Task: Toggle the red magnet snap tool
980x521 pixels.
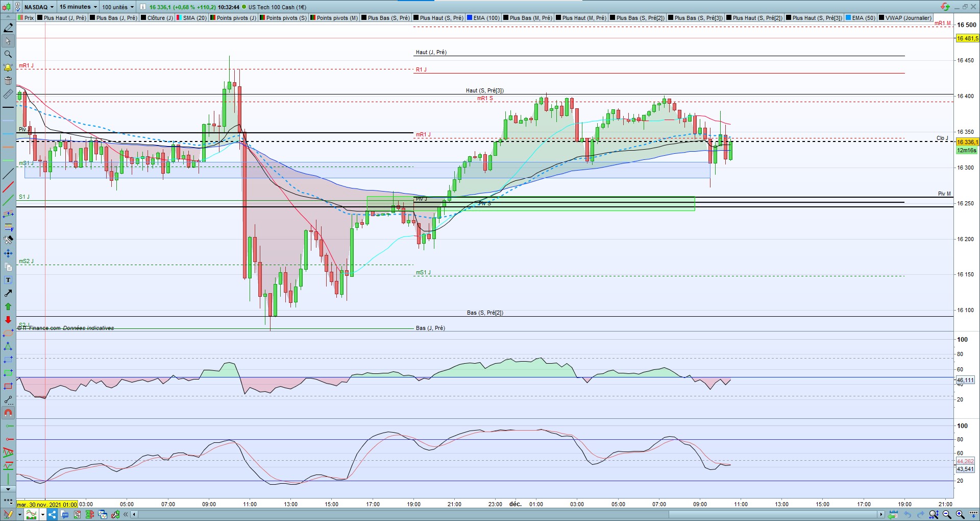Action: tap(8, 413)
